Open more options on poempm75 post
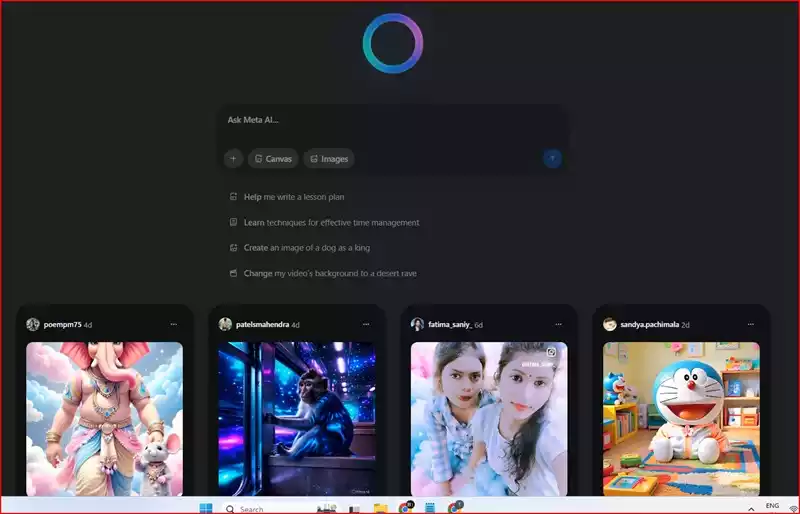Image resolution: width=800 pixels, height=514 pixels. (x=173, y=324)
